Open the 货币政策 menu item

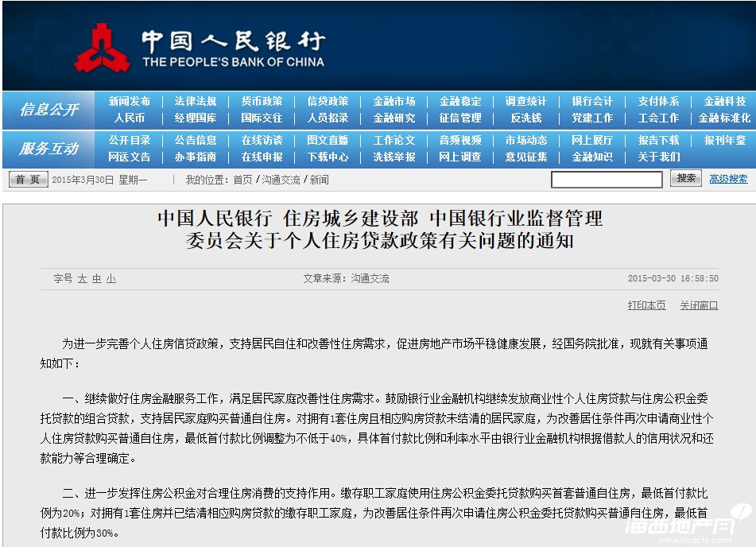(262, 101)
